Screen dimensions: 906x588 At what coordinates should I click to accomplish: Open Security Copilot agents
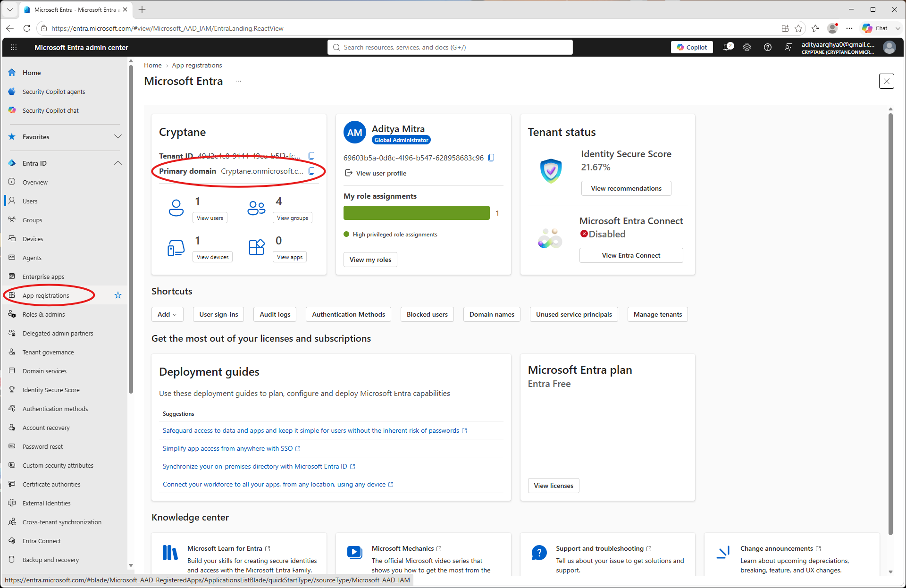point(54,92)
